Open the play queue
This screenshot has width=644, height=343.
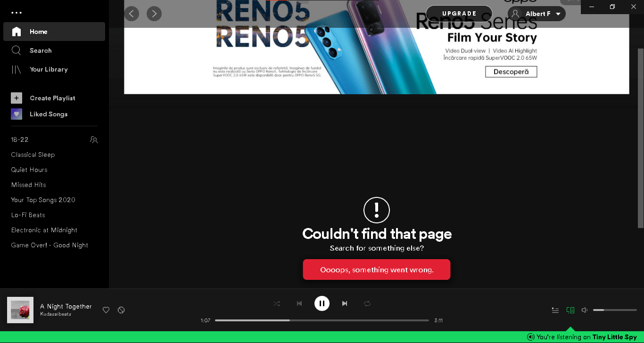(x=555, y=310)
